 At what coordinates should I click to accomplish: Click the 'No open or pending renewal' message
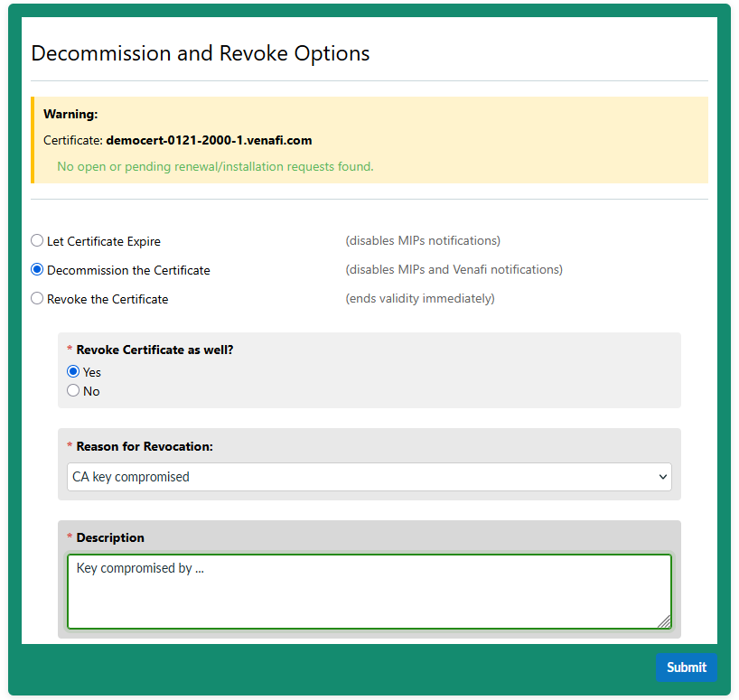point(215,167)
